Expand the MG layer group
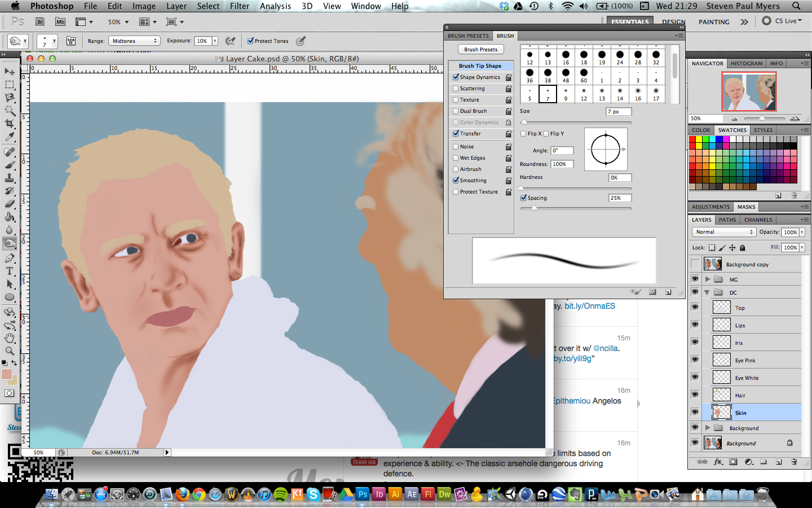 point(708,279)
